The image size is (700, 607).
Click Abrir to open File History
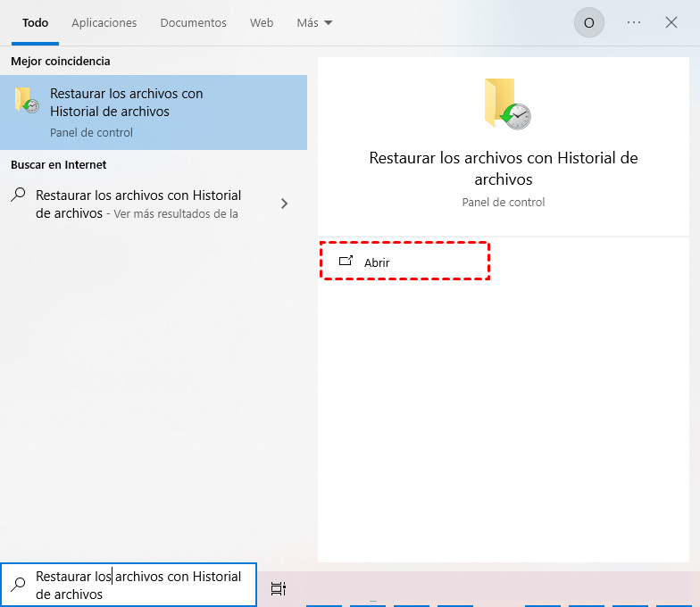pyautogui.click(x=404, y=262)
